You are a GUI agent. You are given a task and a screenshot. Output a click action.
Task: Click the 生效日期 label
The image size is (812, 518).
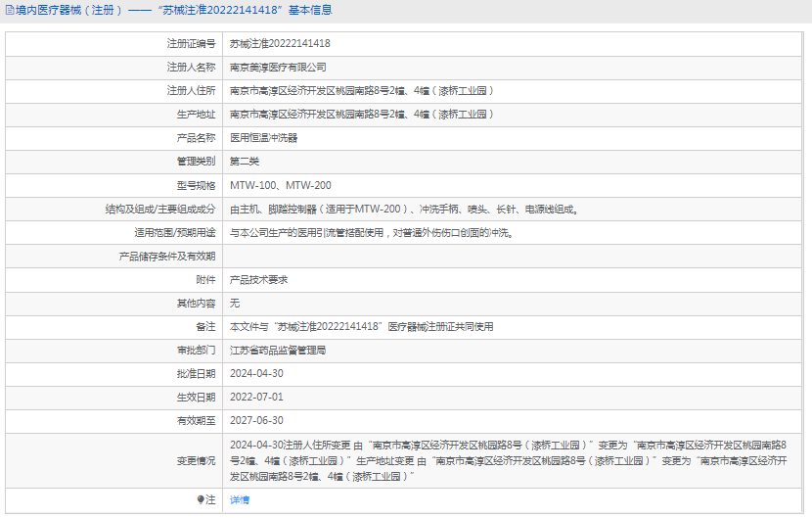pyautogui.click(x=196, y=398)
